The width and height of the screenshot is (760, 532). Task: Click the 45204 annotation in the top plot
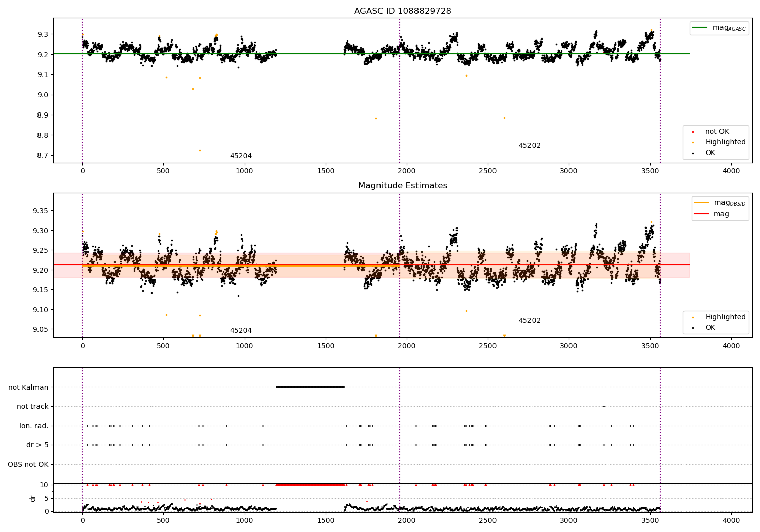(x=241, y=156)
